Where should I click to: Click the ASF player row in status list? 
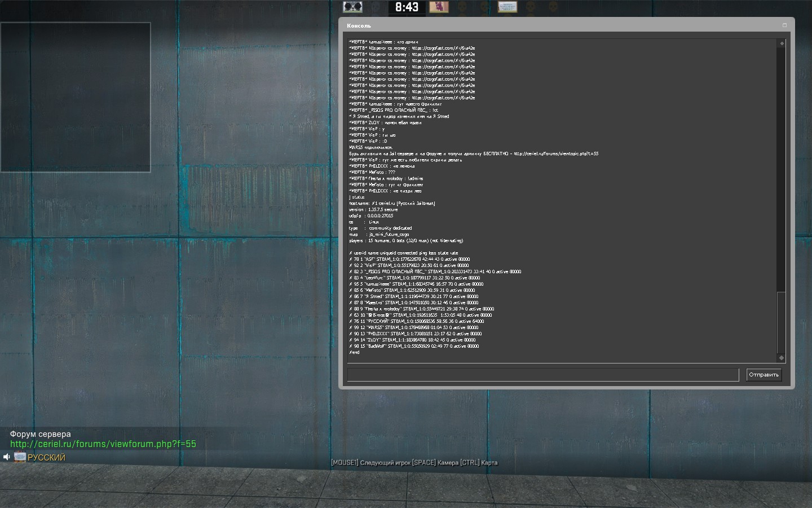pyautogui.click(x=409, y=259)
